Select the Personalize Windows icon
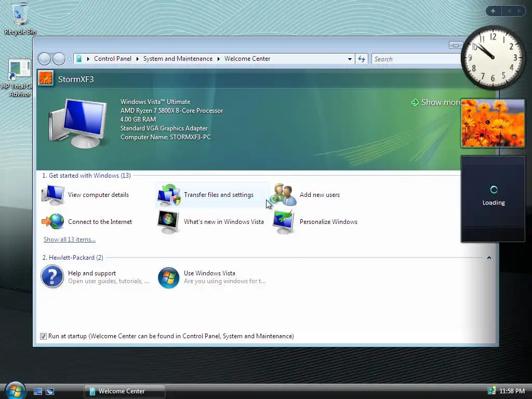 (x=284, y=222)
